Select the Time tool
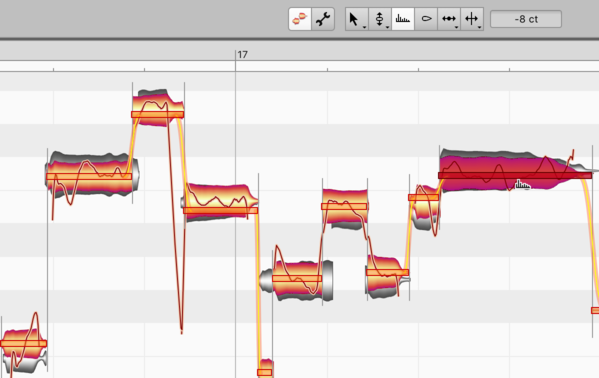Image resolution: width=599 pixels, height=378 pixels. (x=448, y=19)
